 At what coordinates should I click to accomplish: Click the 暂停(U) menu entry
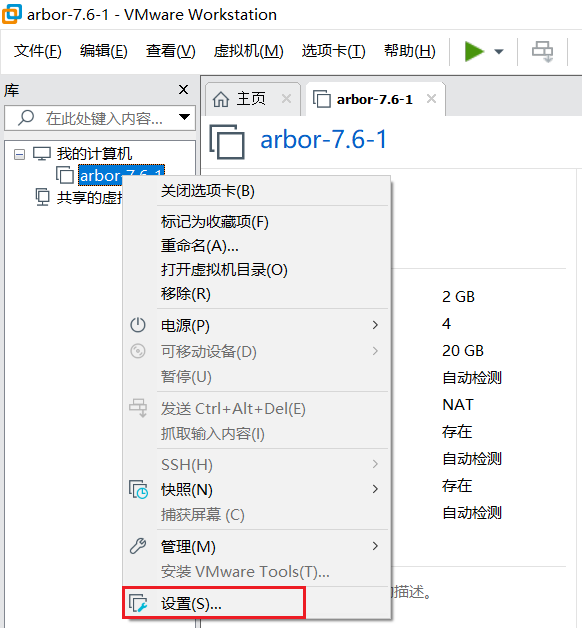point(257,376)
